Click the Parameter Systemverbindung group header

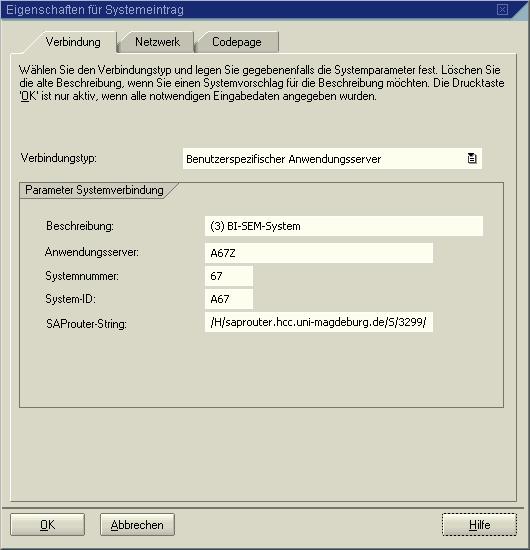click(x=94, y=190)
